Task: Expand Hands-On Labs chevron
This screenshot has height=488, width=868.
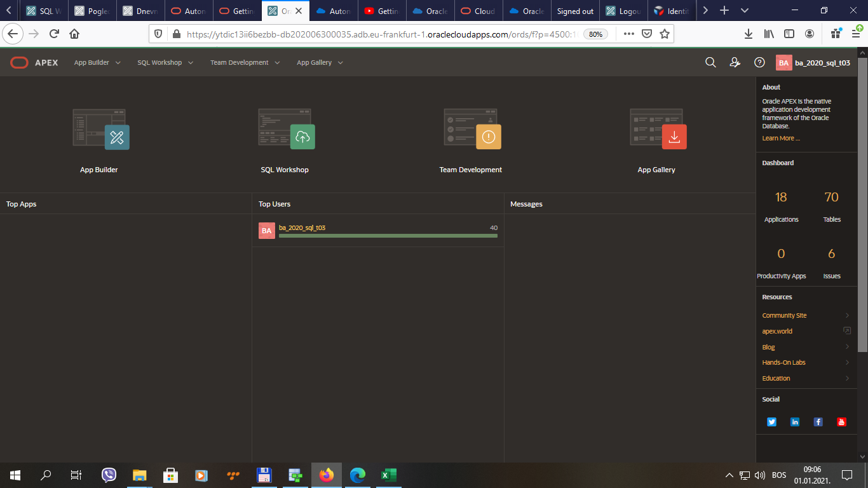Action: (847, 362)
